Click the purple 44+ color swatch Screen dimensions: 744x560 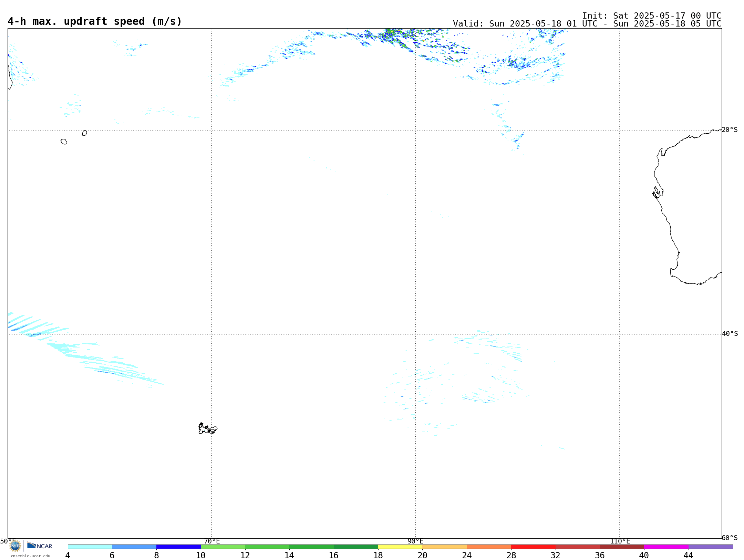point(711,547)
